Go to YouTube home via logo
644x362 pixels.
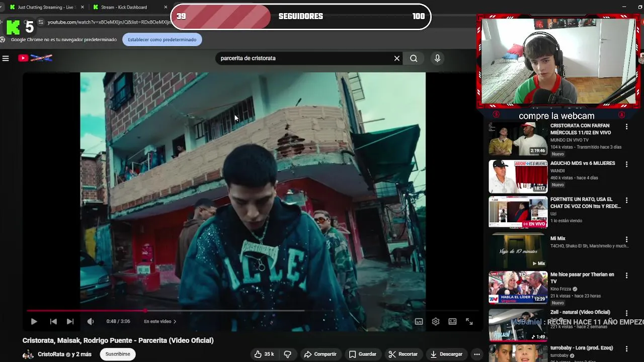[x=35, y=58]
